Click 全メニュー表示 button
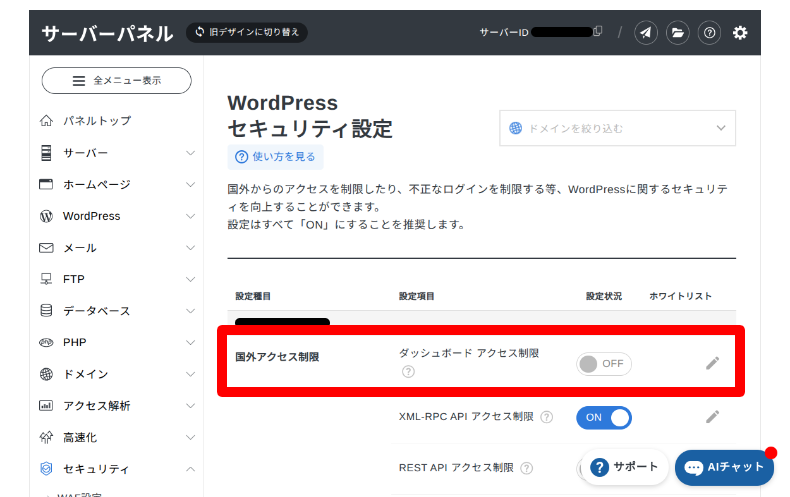Screen dimensions: 790x497 (116, 81)
